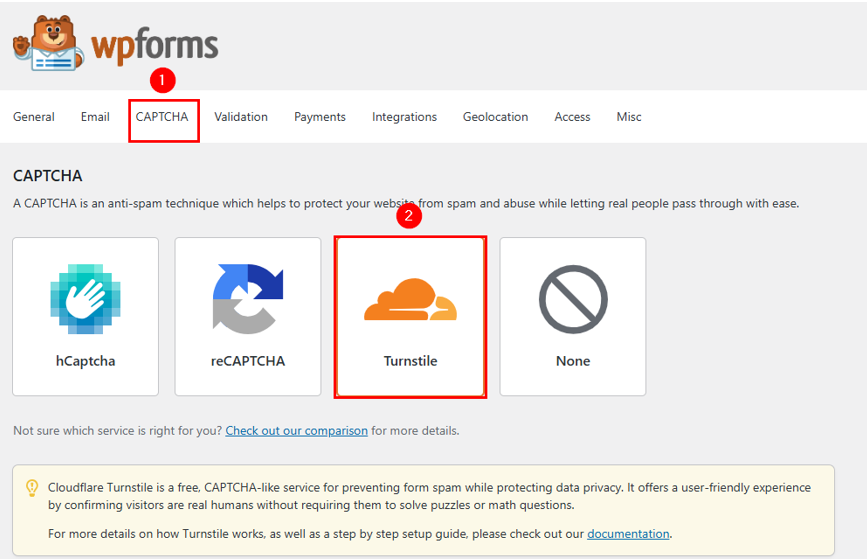867x559 pixels.
Task: Open the Geolocation tab
Action: point(495,117)
